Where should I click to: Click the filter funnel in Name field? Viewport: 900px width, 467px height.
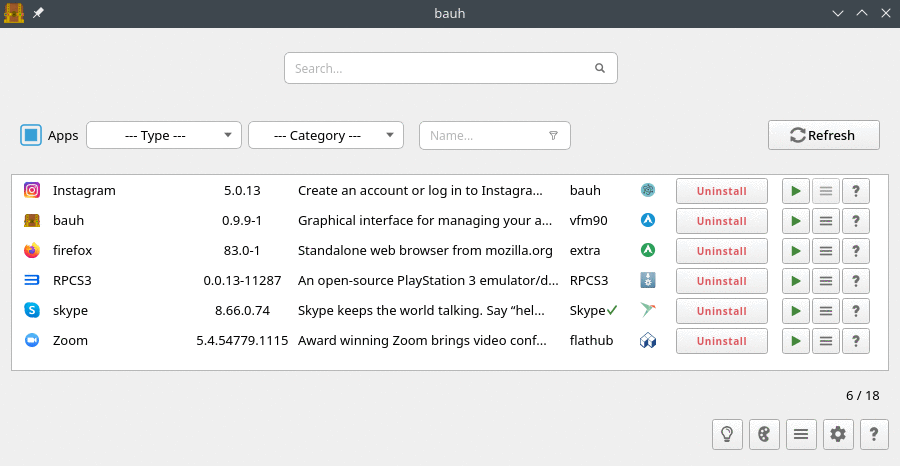(x=553, y=135)
